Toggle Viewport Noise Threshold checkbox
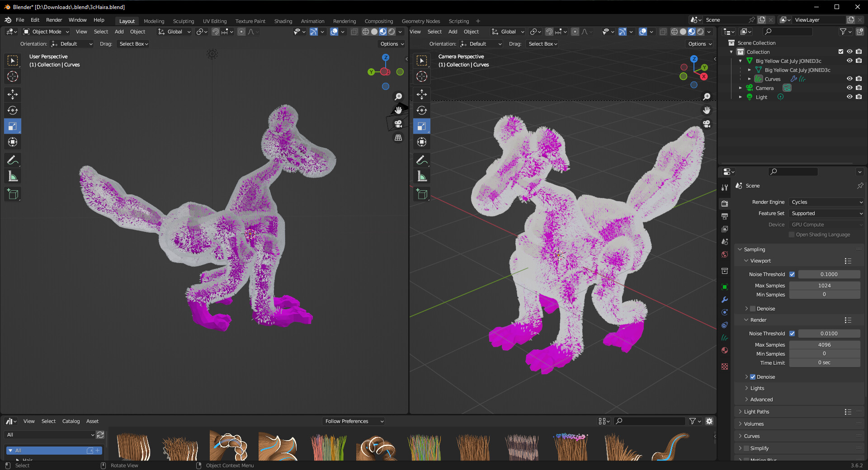 click(792, 274)
